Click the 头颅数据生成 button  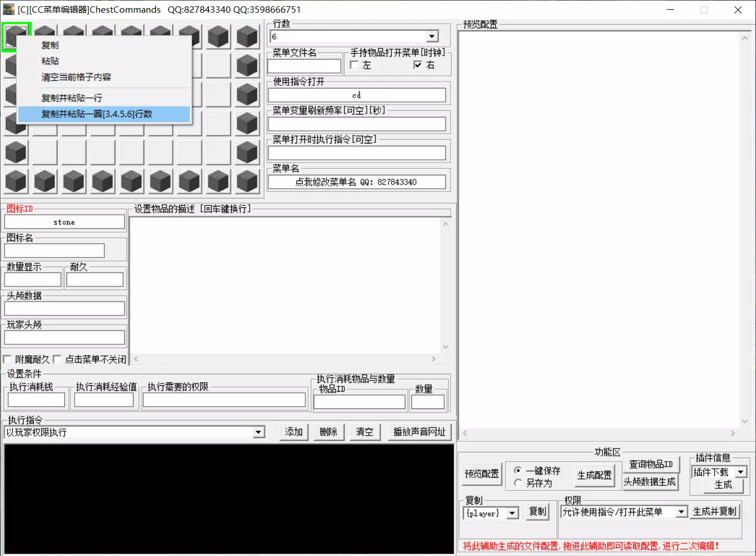(x=650, y=481)
